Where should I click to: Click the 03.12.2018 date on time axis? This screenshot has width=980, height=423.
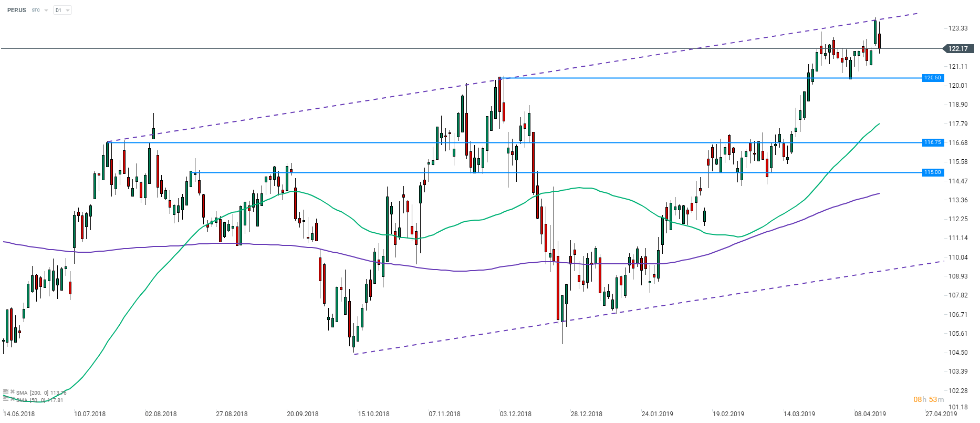click(515, 414)
